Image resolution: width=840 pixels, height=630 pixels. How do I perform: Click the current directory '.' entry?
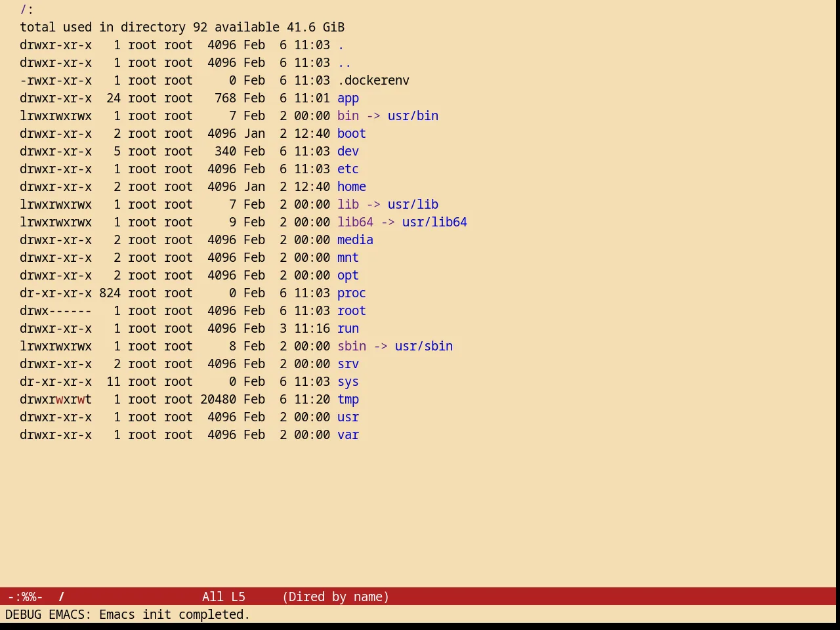(x=341, y=45)
